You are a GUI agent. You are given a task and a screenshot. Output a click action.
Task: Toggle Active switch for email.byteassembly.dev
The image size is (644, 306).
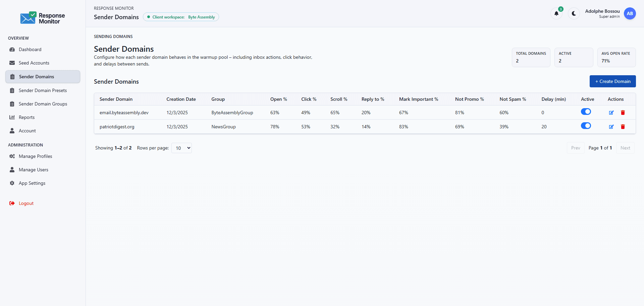click(586, 112)
